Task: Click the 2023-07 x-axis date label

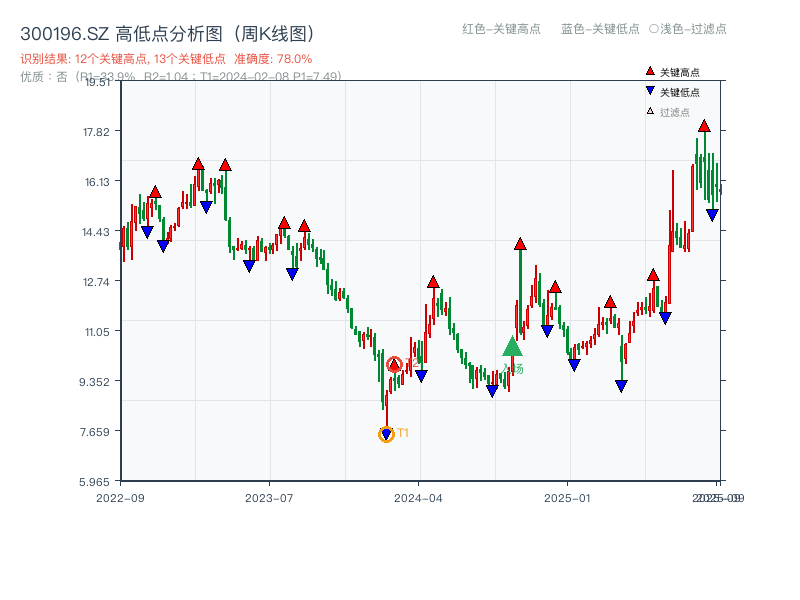Action: coord(269,498)
